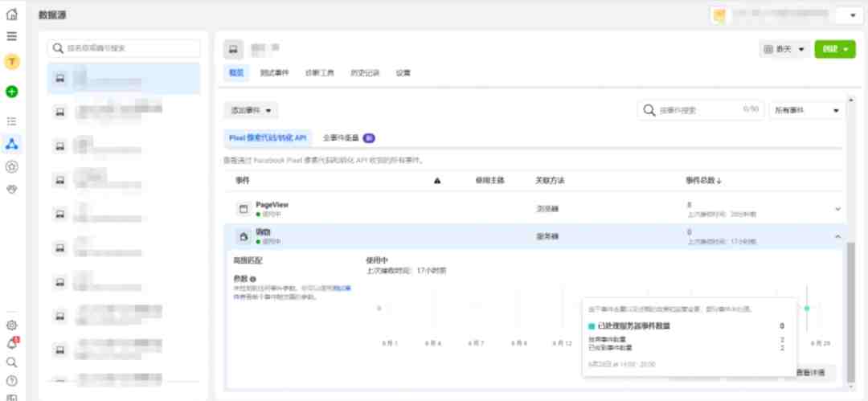Open the notifications bell icon

(x=11, y=344)
